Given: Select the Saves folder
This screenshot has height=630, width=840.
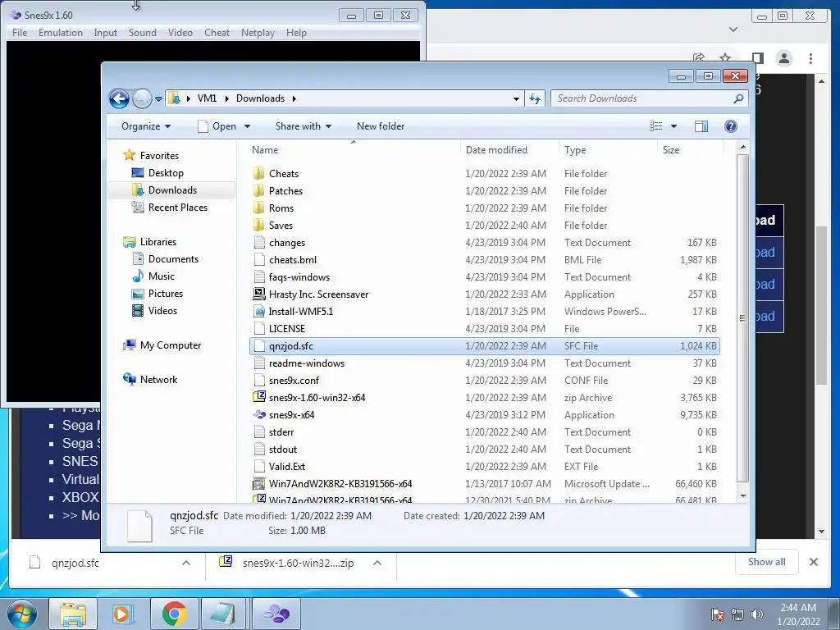Looking at the screenshot, I should coord(281,226).
